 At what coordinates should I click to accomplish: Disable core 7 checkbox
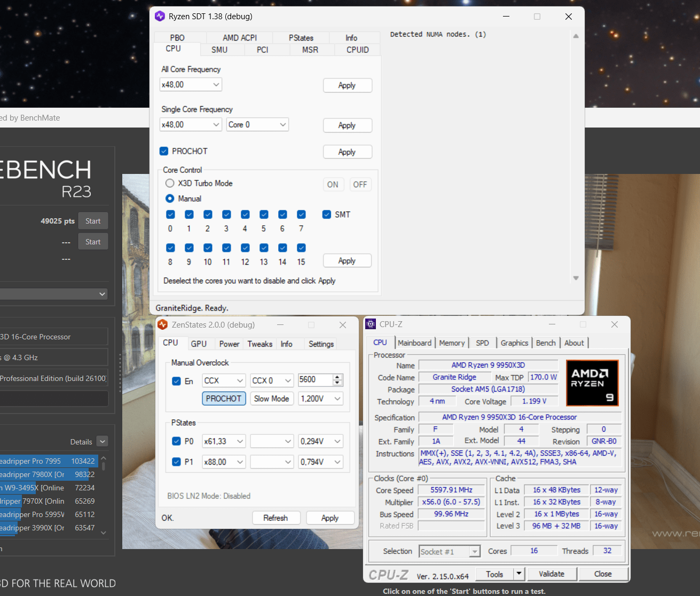tap(301, 214)
